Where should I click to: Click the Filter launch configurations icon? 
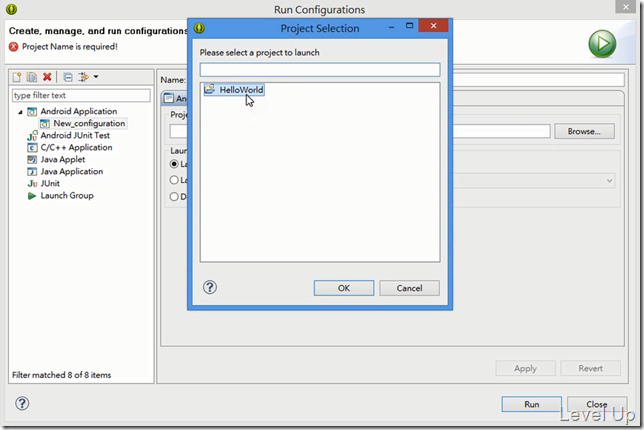click(83, 77)
